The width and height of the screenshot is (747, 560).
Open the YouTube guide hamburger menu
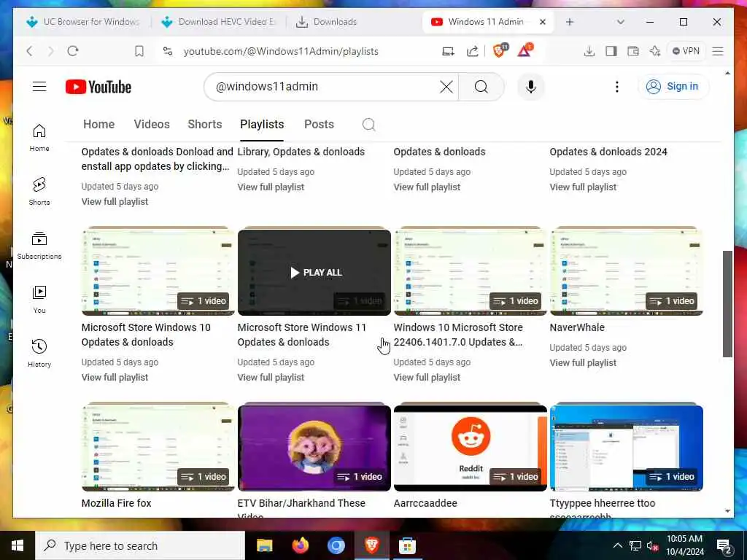pos(39,87)
